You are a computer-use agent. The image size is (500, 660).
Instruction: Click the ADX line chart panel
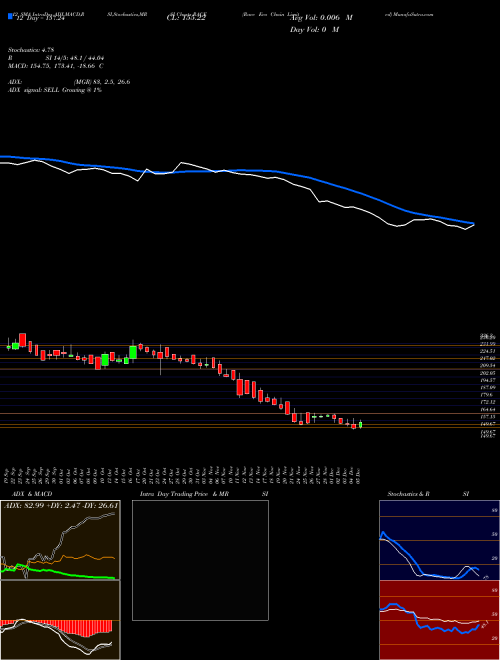[60, 540]
